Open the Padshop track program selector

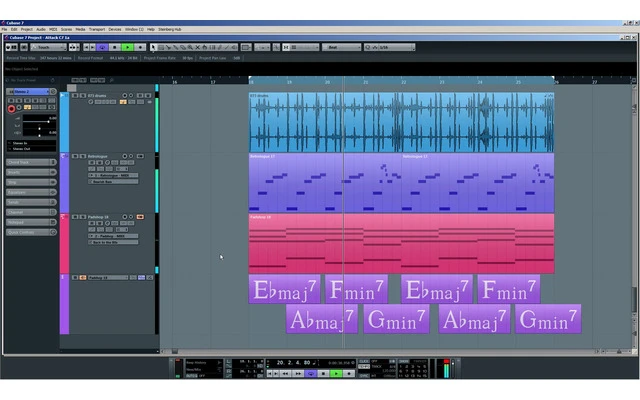click(x=113, y=242)
